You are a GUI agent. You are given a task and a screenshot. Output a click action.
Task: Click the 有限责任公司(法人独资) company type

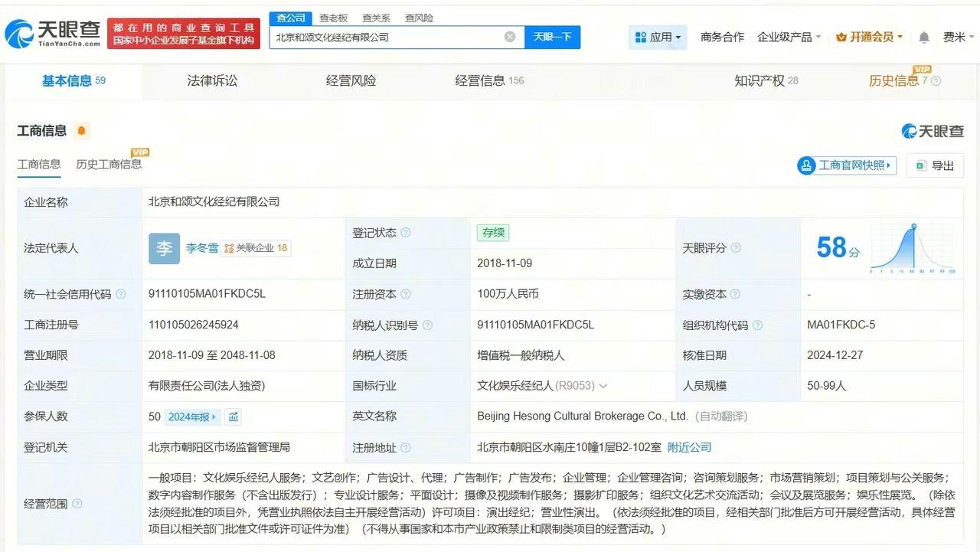(x=207, y=386)
